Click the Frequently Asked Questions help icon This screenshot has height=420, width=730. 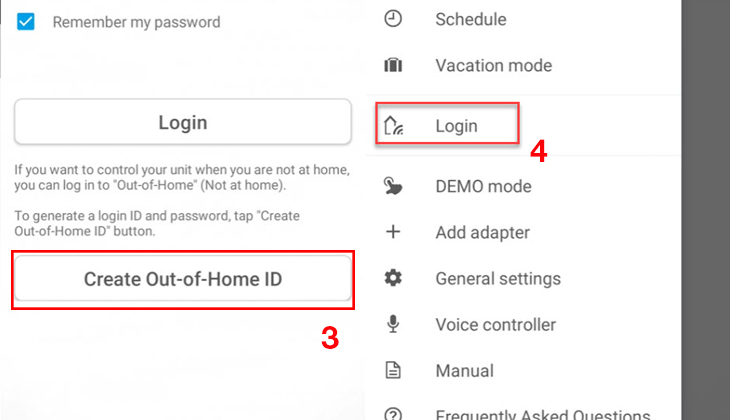point(393,413)
